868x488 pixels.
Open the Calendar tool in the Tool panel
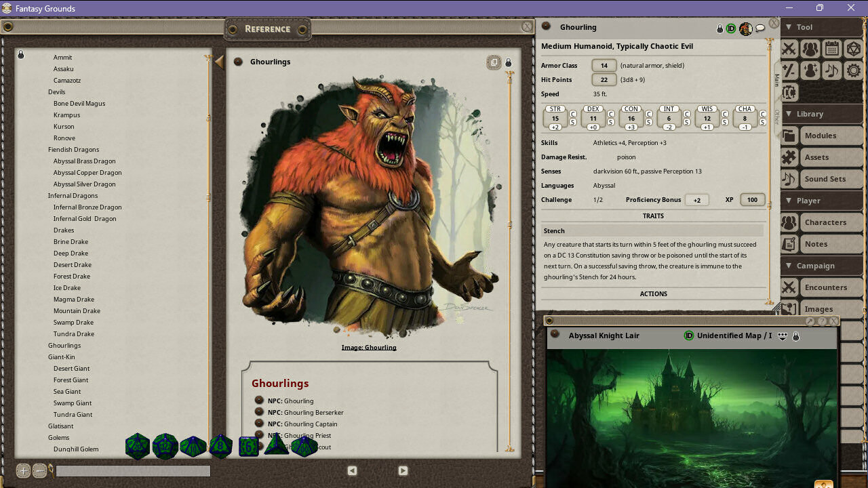click(832, 49)
